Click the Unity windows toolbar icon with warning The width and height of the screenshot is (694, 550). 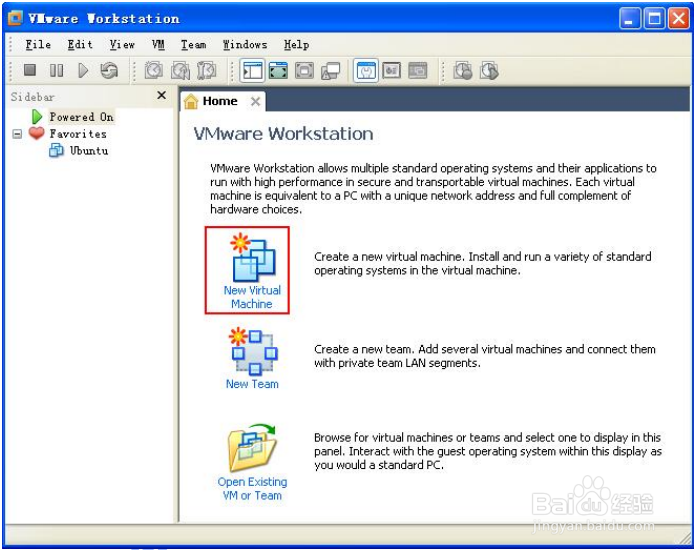[x=331, y=71]
